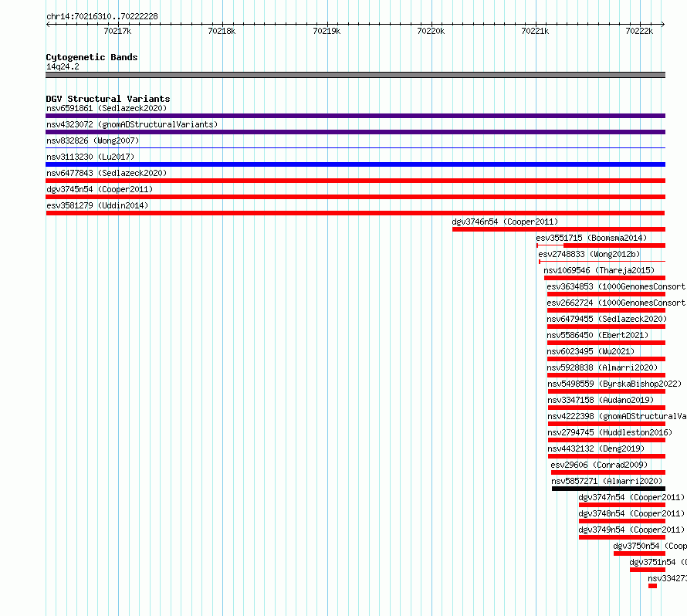Click the purple bar under nsv4323072
Screen dimensions: 687x616
(x=355, y=132)
